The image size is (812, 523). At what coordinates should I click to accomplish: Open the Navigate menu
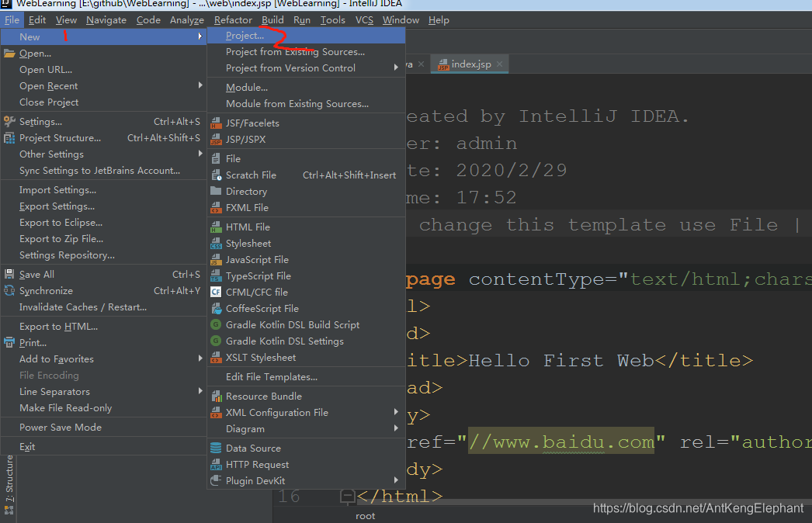106,19
